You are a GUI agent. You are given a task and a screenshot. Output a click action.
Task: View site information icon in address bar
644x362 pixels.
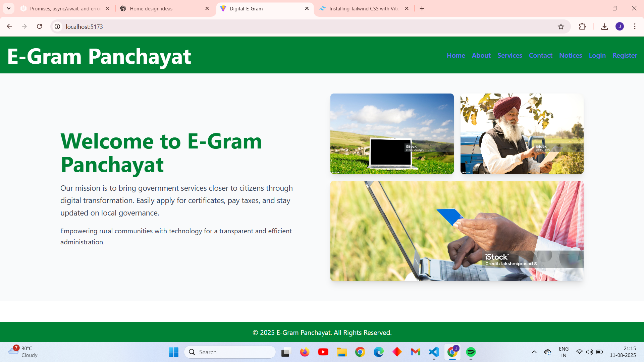[x=58, y=26]
